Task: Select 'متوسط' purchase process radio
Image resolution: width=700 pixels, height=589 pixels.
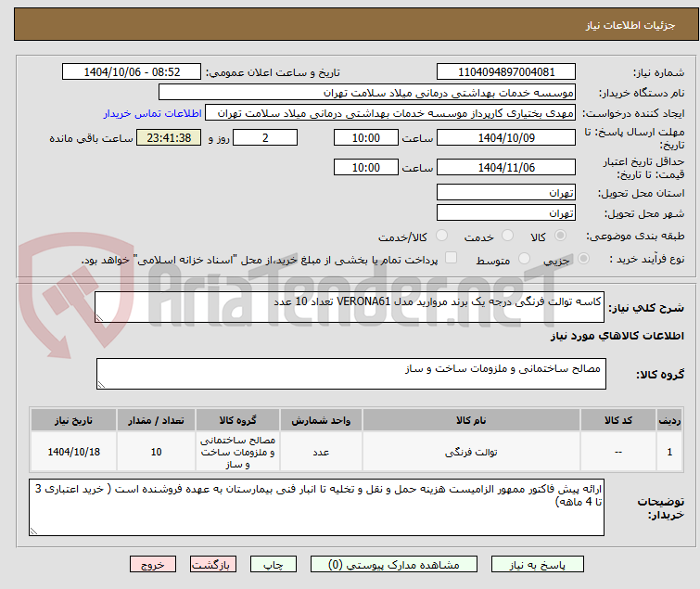Action: (x=524, y=259)
